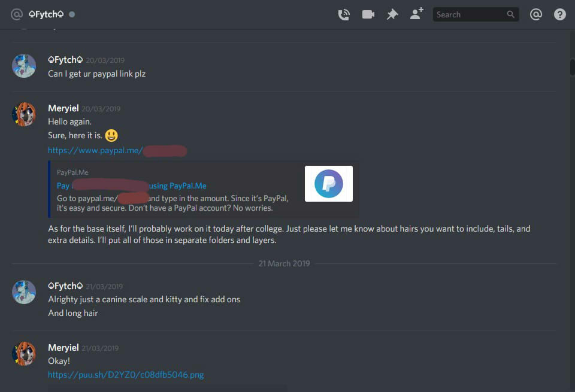Click the Meryiel username above 'Okay!'
Screen dimensions: 575x392
[63, 347]
